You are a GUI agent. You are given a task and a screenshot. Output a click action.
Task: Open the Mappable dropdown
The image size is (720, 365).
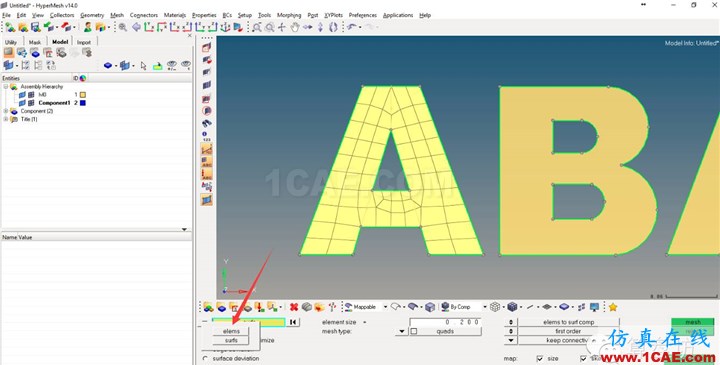click(x=385, y=307)
